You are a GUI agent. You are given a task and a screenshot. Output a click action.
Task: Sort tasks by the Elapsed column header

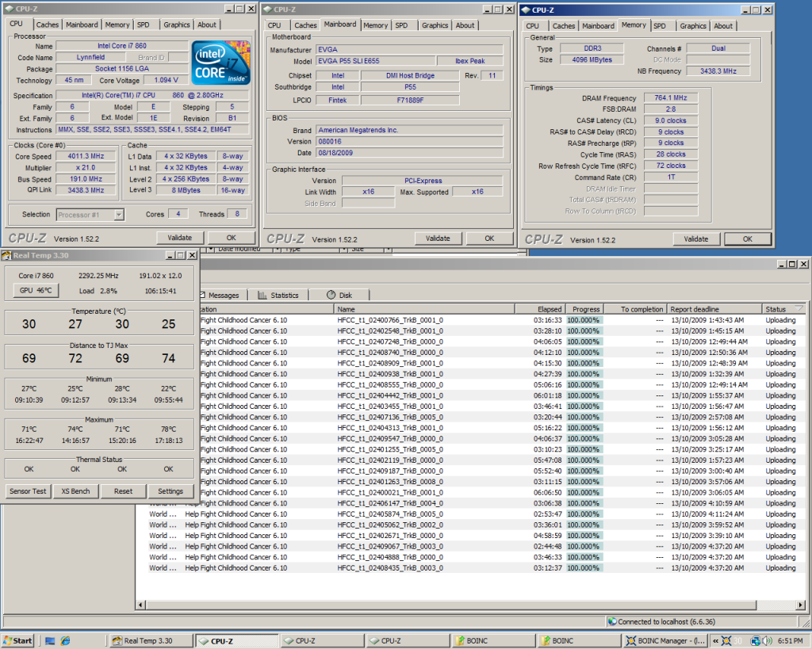(539, 309)
